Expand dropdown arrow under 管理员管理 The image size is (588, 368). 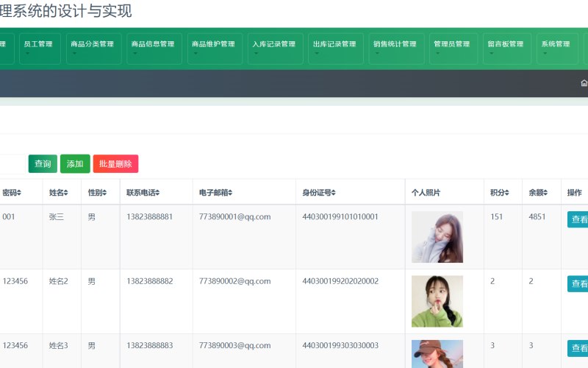click(437, 53)
